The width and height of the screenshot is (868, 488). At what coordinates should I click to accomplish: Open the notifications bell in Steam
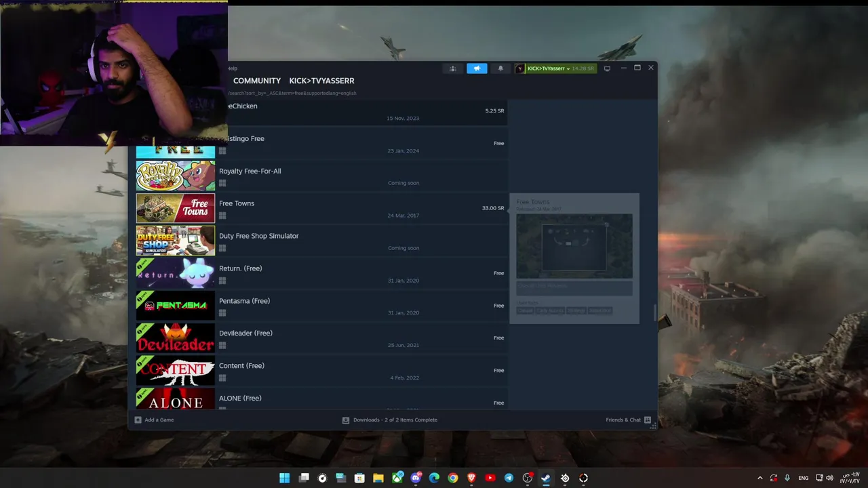point(500,68)
